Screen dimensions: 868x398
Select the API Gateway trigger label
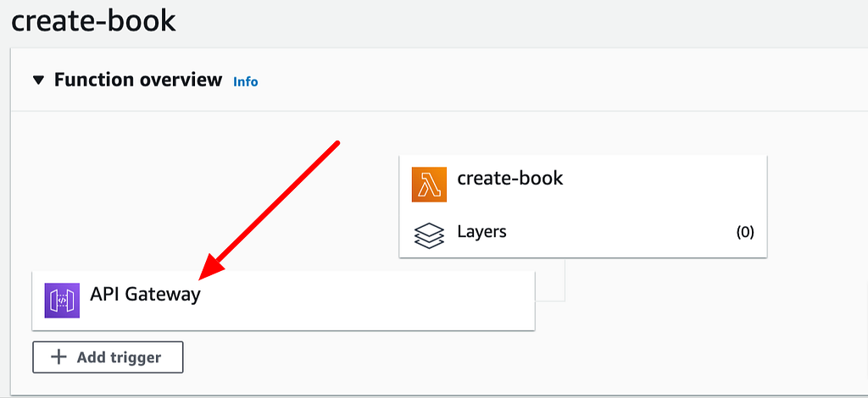click(x=145, y=295)
